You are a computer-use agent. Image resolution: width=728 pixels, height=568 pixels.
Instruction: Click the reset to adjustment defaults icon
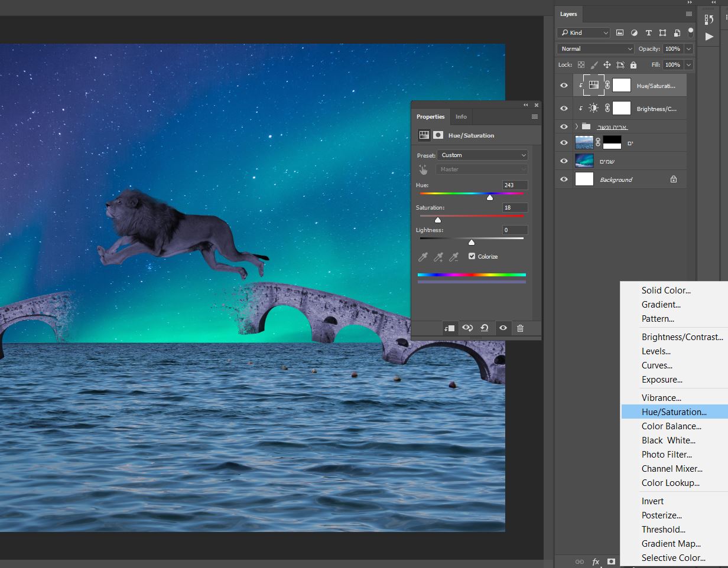point(485,328)
